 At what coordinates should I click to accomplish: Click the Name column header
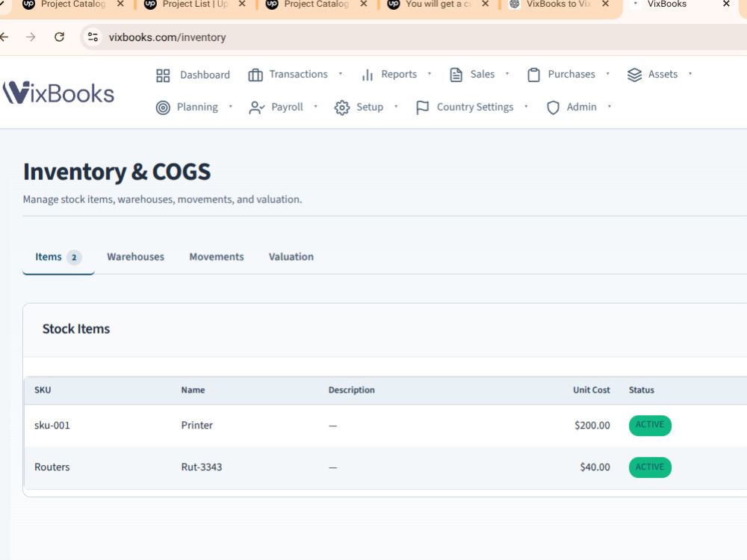pyautogui.click(x=193, y=390)
